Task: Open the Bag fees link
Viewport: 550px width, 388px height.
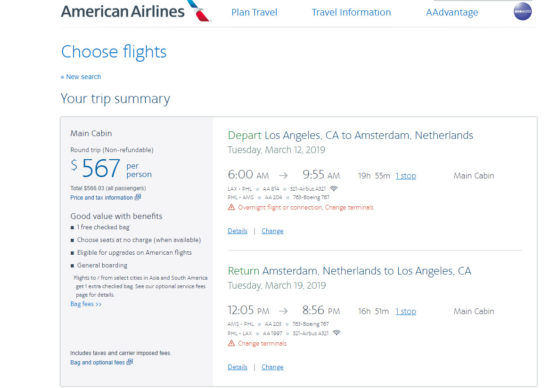Action: tap(86, 304)
